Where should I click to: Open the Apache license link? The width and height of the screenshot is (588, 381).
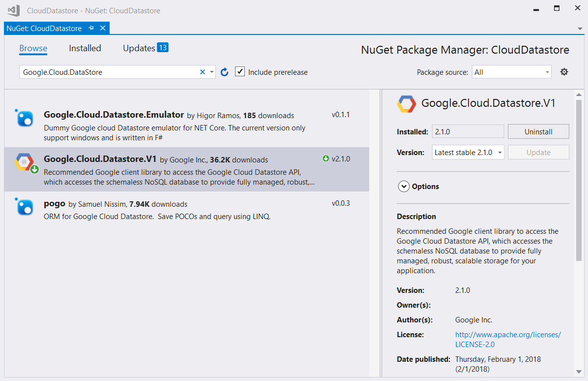click(508, 339)
